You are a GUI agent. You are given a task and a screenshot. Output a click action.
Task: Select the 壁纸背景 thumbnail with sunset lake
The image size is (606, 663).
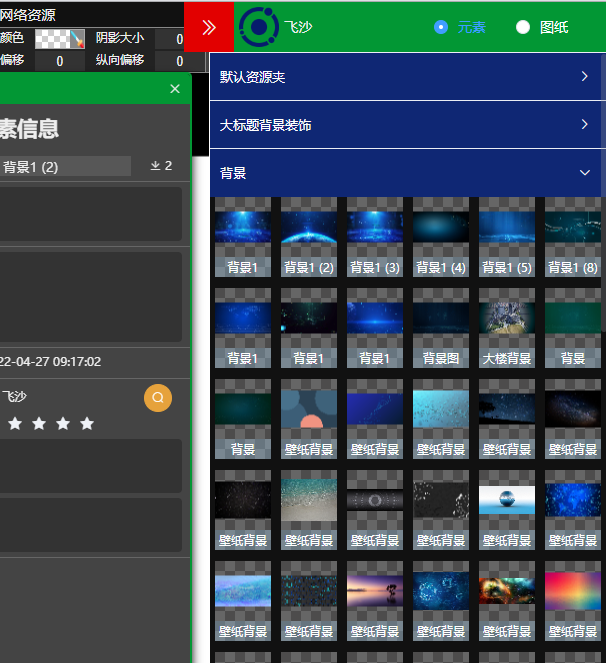coord(375,600)
